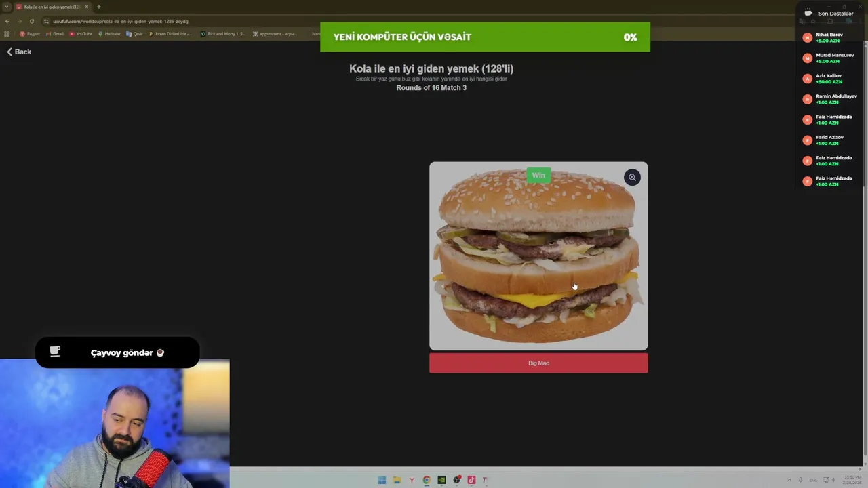Open the Haritalar bookmark

click(x=109, y=33)
